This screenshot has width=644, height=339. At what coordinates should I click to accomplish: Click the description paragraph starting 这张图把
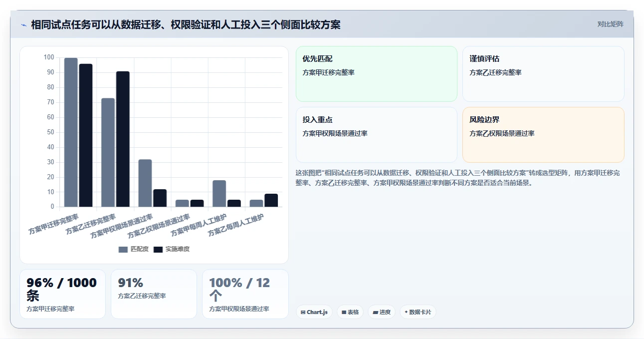click(458, 178)
